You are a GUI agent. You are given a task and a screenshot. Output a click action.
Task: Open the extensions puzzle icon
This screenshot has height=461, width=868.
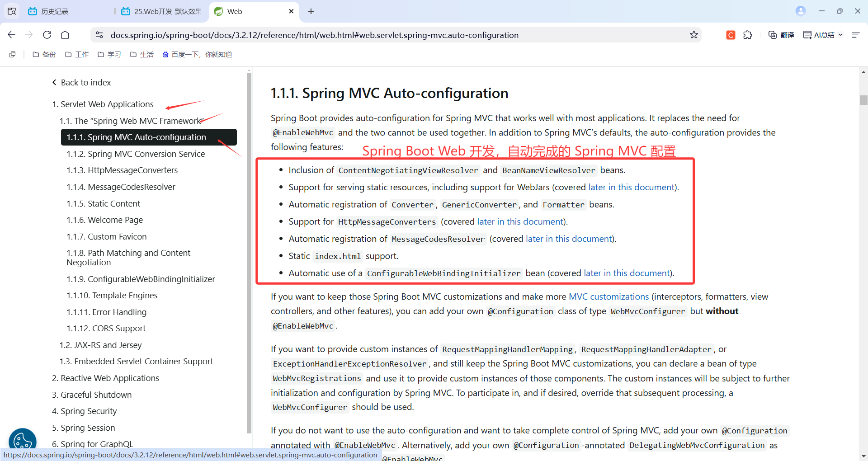click(x=748, y=35)
